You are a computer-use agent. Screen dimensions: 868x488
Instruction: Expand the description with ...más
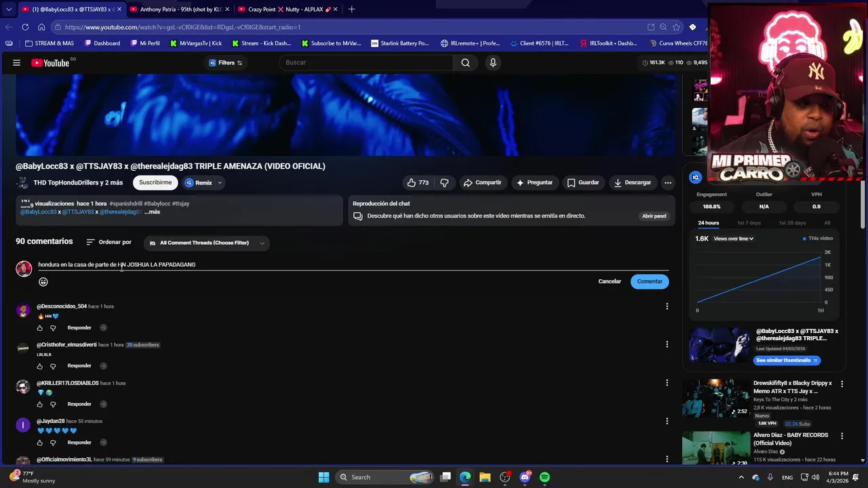[x=152, y=211]
